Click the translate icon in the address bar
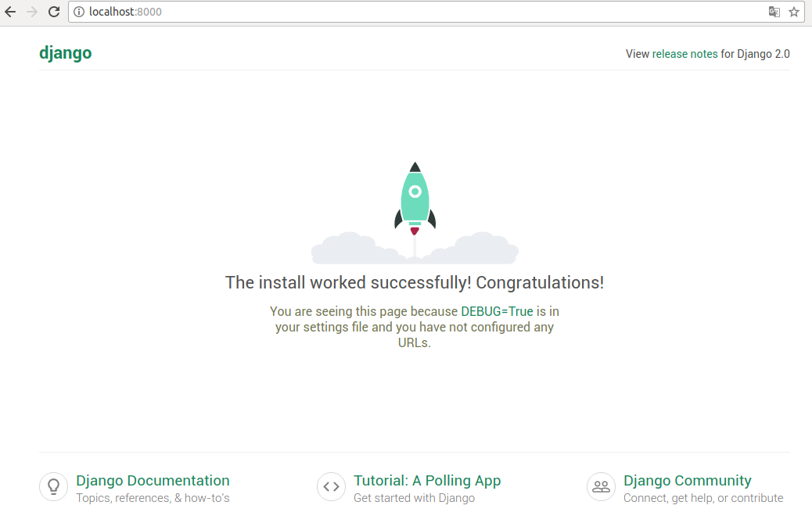The width and height of the screenshot is (812, 516). (x=774, y=12)
